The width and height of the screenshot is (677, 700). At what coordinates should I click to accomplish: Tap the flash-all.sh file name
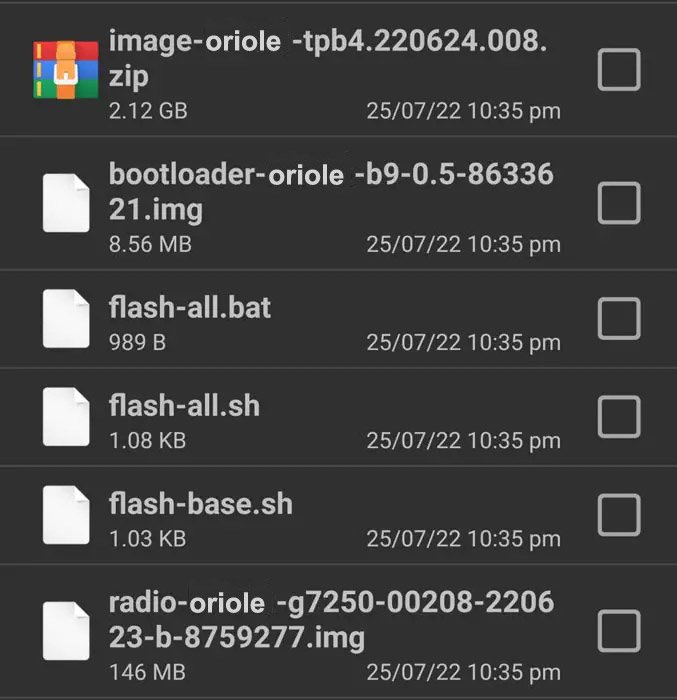[x=184, y=405]
